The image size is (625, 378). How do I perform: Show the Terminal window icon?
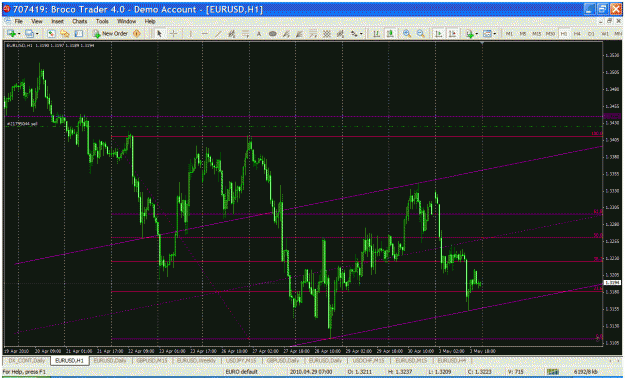(x=79, y=34)
